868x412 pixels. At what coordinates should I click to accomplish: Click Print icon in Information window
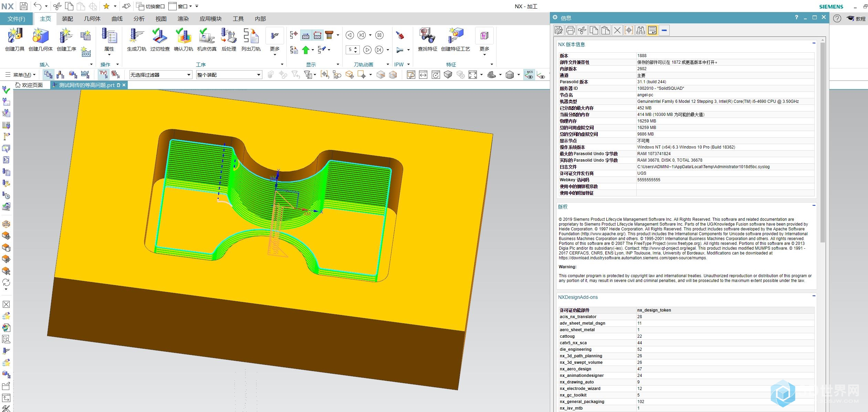point(571,30)
